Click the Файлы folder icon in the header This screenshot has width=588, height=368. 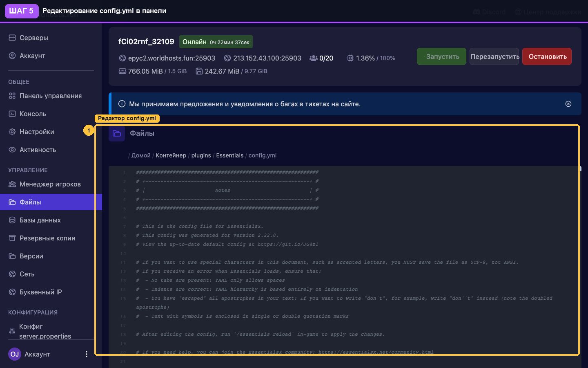(x=117, y=133)
